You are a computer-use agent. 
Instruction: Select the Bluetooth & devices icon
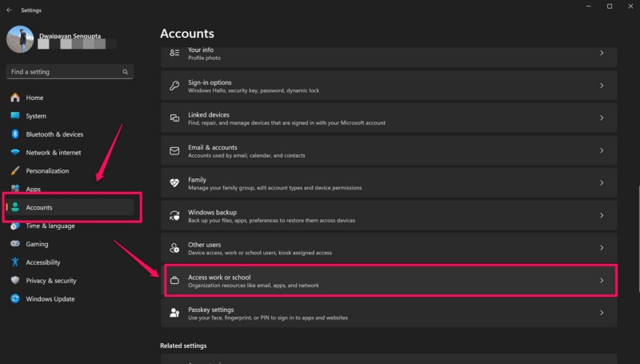pyautogui.click(x=15, y=134)
